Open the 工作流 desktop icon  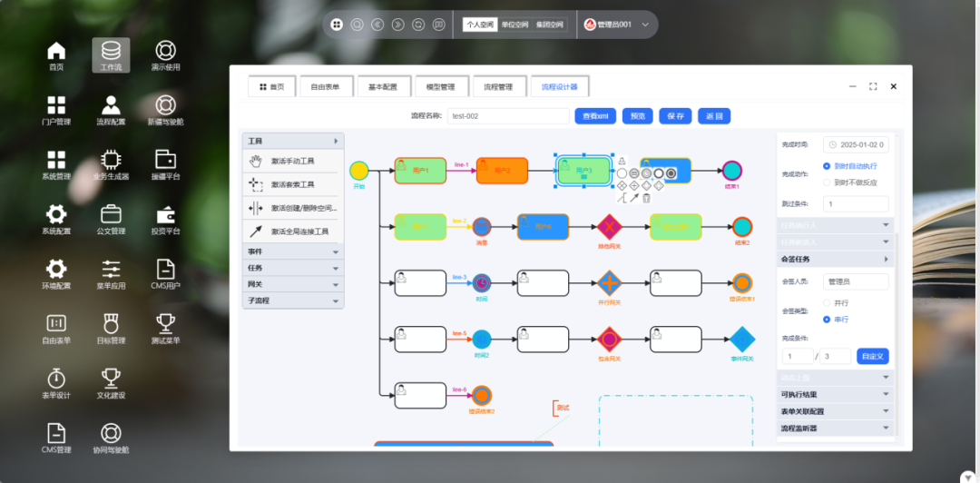coord(111,55)
